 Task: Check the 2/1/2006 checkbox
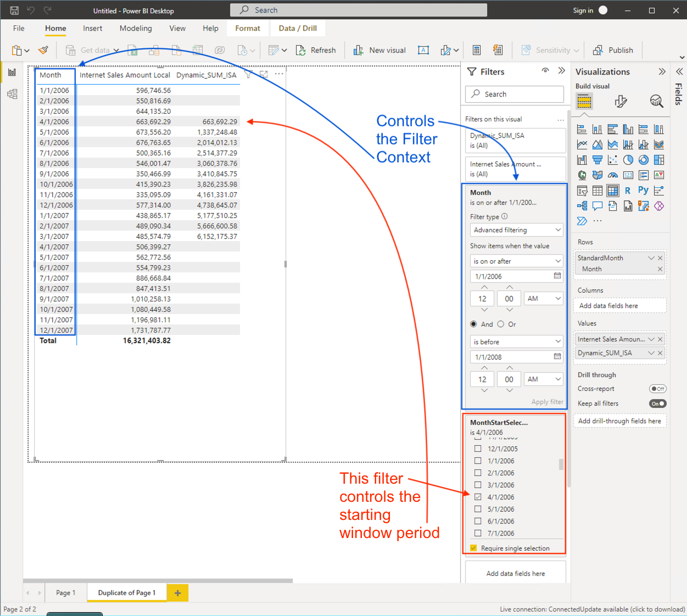[478, 473]
